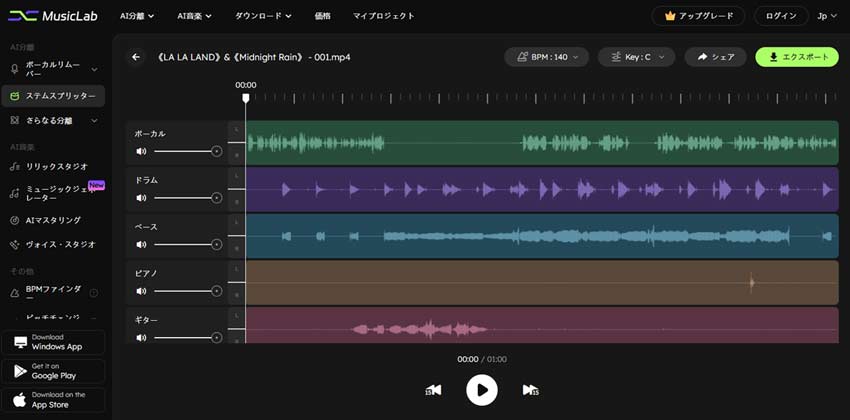Open マイプロジェクト page
The height and width of the screenshot is (420, 850).
coord(383,16)
